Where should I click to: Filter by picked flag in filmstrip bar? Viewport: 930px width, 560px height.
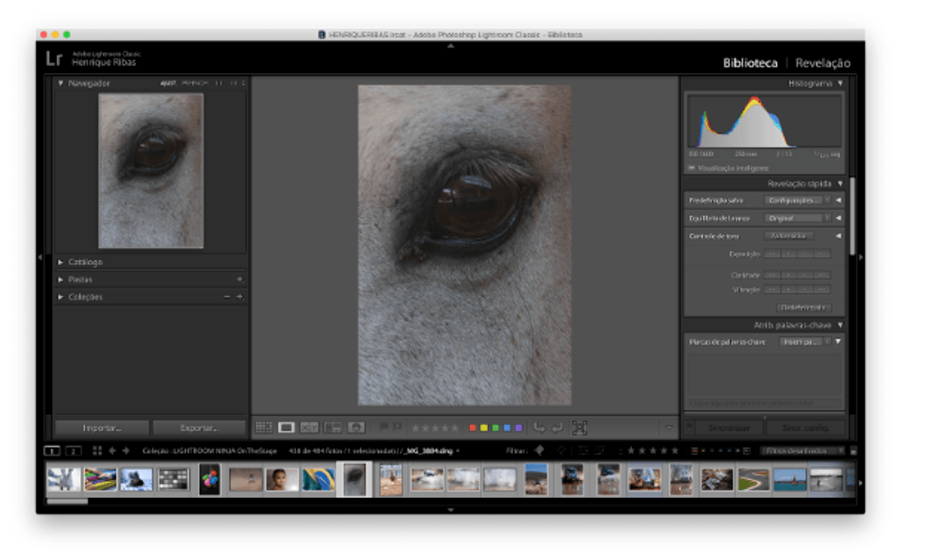(540, 450)
